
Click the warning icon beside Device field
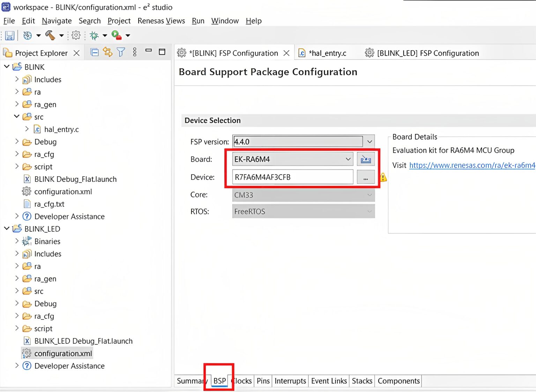[383, 178]
